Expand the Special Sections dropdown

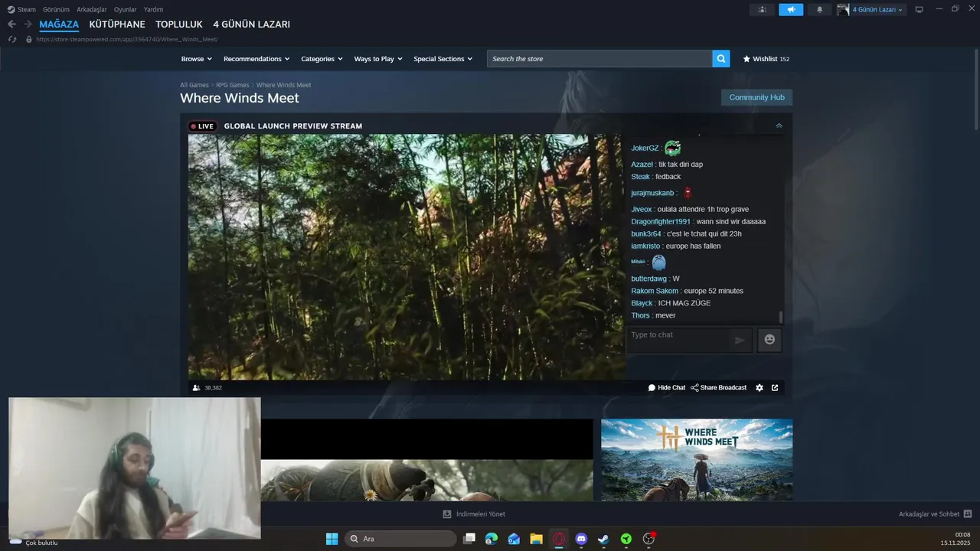tap(443, 59)
